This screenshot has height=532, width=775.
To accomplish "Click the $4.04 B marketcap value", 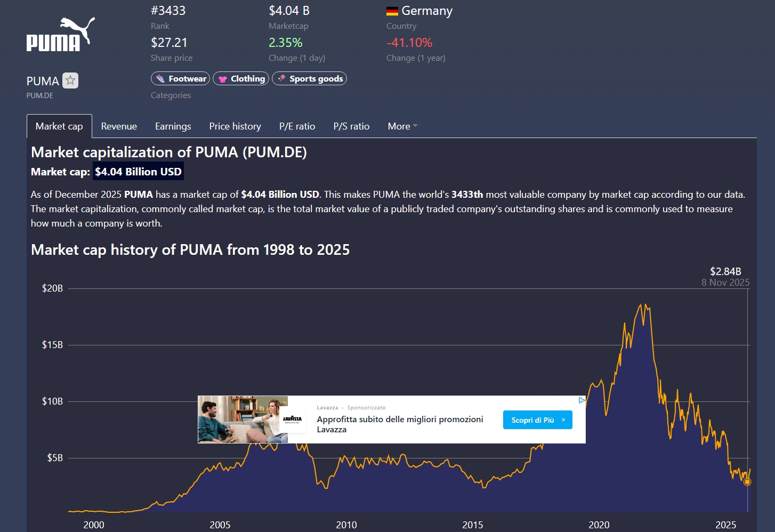I will (x=289, y=11).
